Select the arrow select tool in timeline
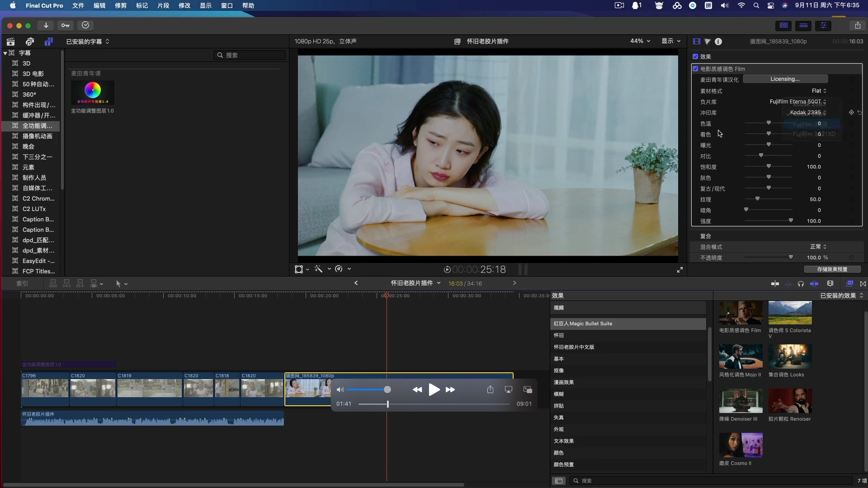 [x=118, y=284]
